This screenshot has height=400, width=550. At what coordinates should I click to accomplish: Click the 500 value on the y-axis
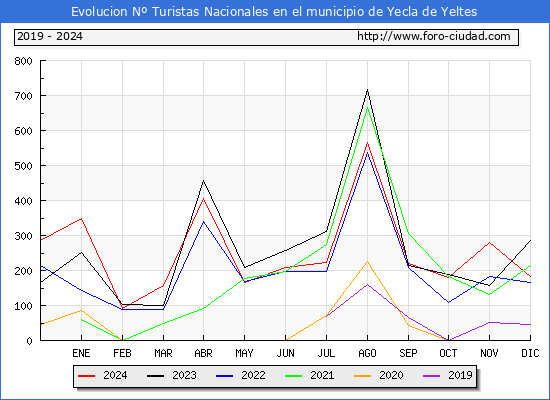[x=23, y=166]
